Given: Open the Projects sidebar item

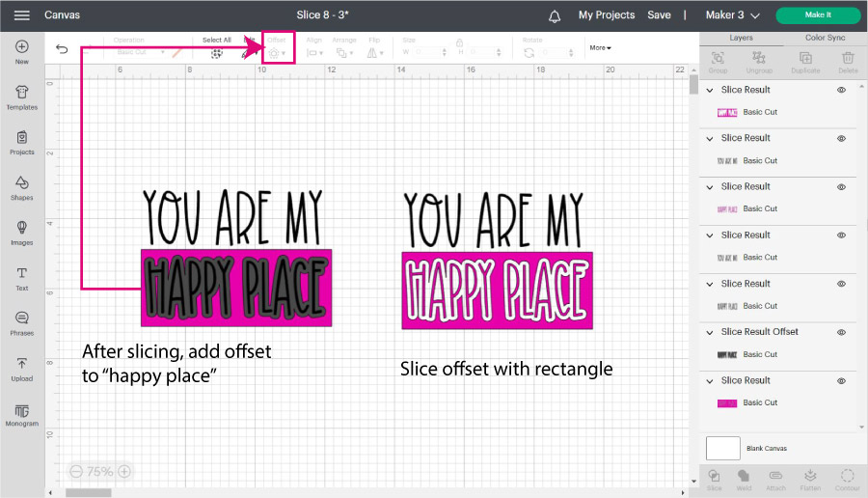Looking at the screenshot, I should coord(21,143).
